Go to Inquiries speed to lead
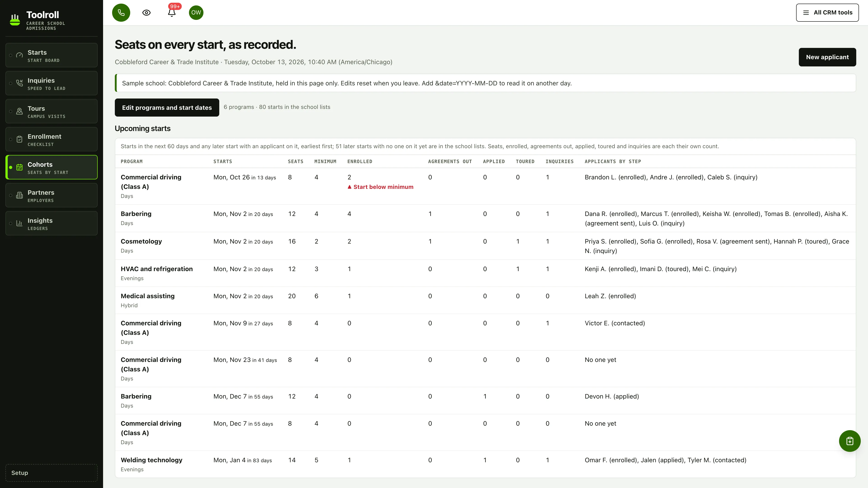 (x=52, y=83)
